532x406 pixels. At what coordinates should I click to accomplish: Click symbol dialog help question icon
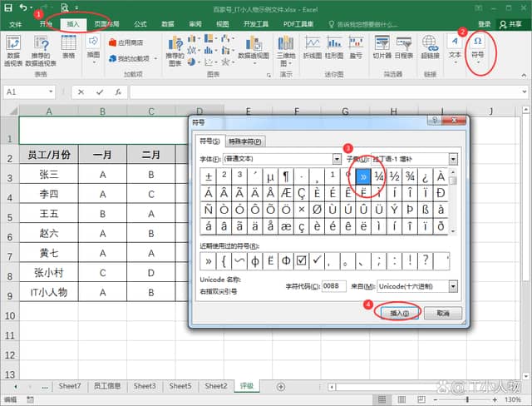[435, 120]
